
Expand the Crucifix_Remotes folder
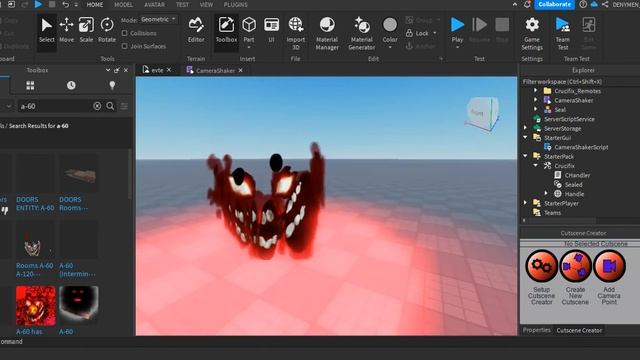tap(536, 91)
